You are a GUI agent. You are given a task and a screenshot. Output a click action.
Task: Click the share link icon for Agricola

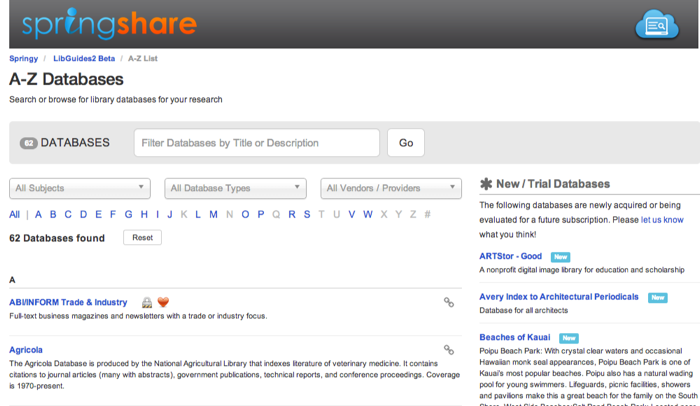(x=449, y=350)
